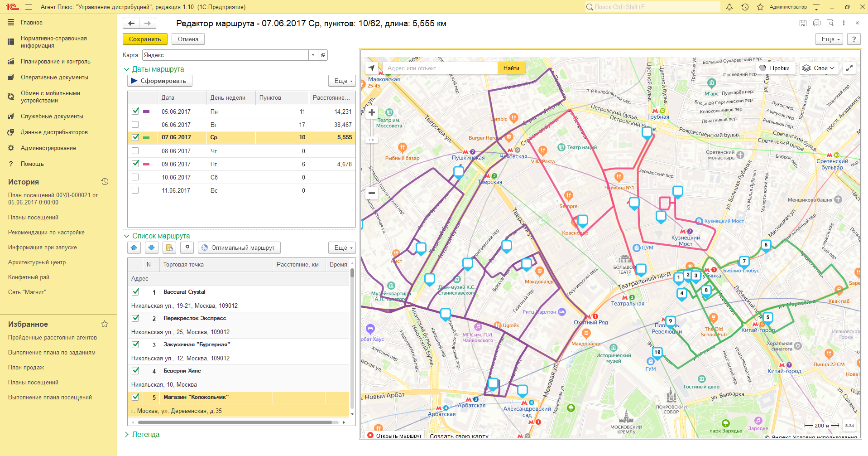Uncheck the Baccarat Crystal trade point
This screenshot has width=868, height=456.
point(135,292)
